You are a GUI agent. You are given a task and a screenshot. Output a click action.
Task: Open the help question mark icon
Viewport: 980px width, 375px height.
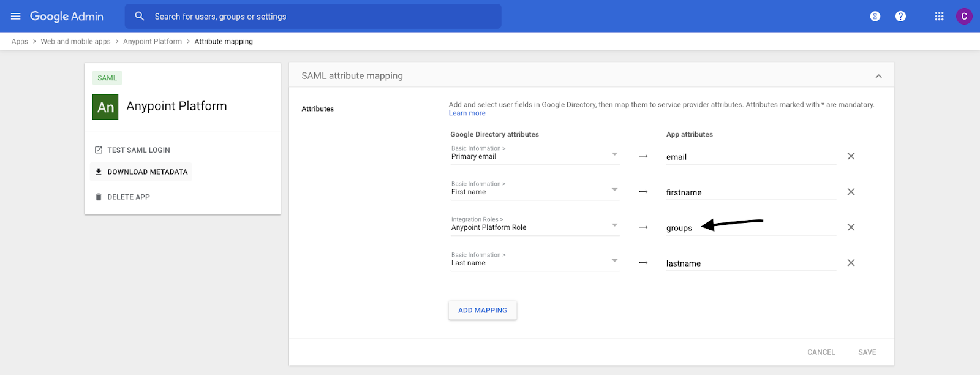pos(900,17)
